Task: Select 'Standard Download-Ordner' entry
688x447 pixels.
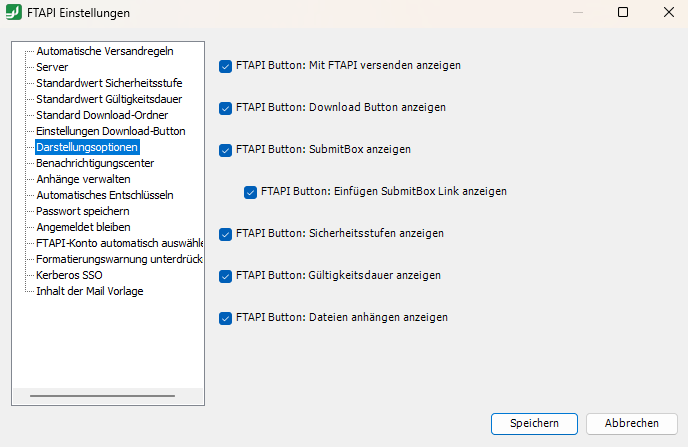Action: [102, 115]
